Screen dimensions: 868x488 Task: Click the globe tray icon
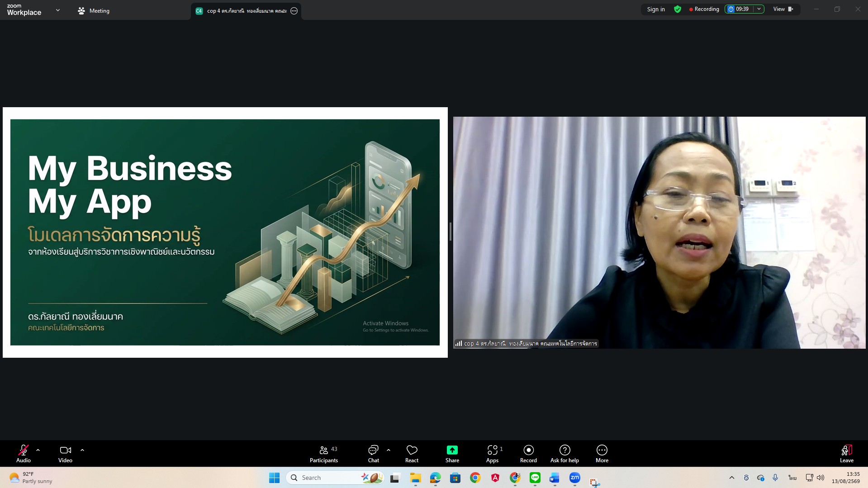coord(746,478)
